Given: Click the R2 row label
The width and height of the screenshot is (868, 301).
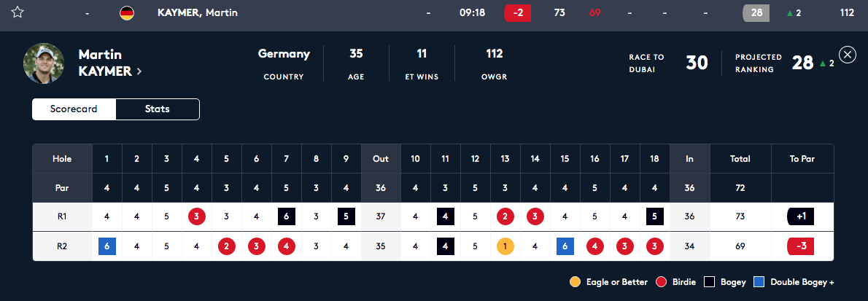Looking at the screenshot, I should coord(62,246).
